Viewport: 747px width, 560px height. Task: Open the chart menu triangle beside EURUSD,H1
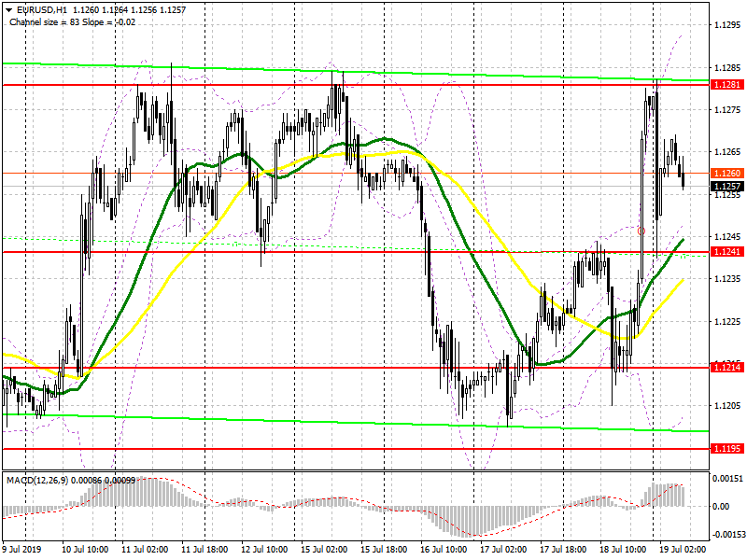(8, 10)
